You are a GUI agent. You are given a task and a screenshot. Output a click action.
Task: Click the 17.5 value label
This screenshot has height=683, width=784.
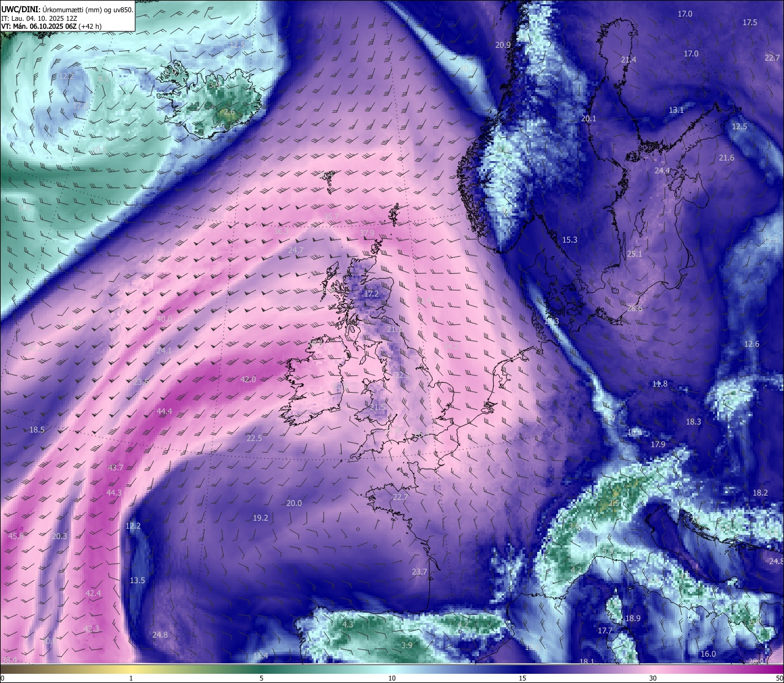pos(750,22)
